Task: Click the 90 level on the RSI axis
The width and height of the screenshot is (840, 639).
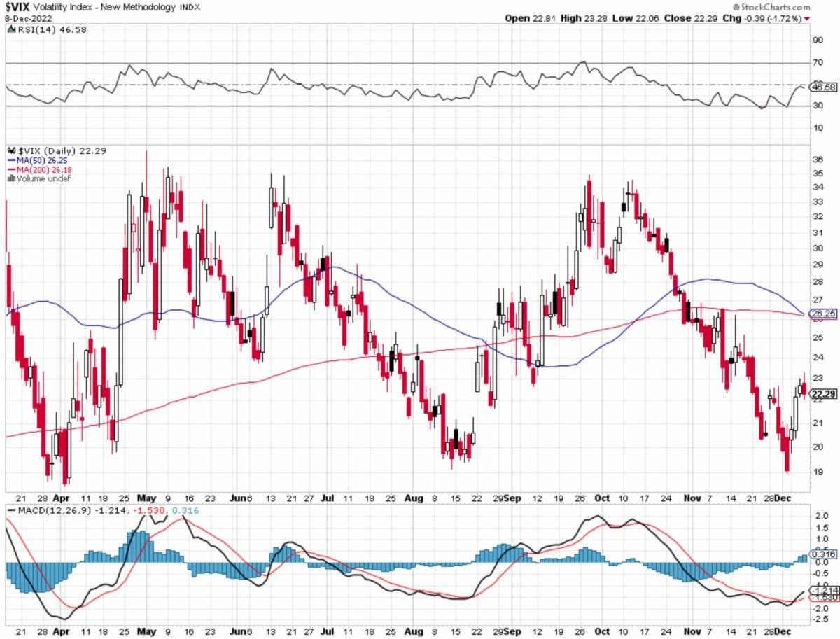Action: tap(818, 41)
